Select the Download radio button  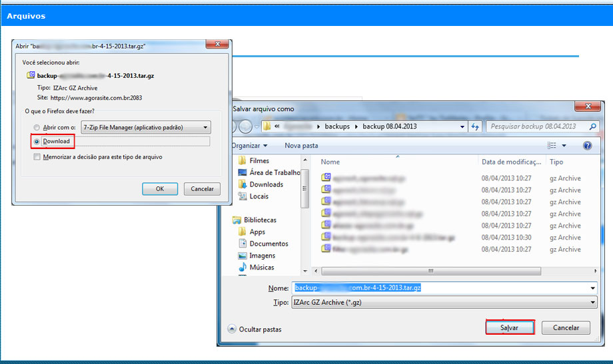pyautogui.click(x=37, y=141)
